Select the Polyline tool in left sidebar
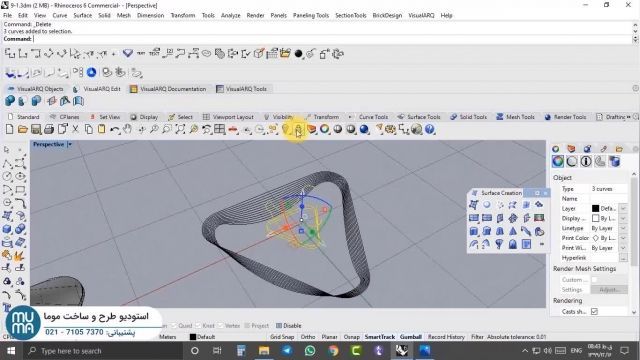The image size is (640, 360). [7, 163]
